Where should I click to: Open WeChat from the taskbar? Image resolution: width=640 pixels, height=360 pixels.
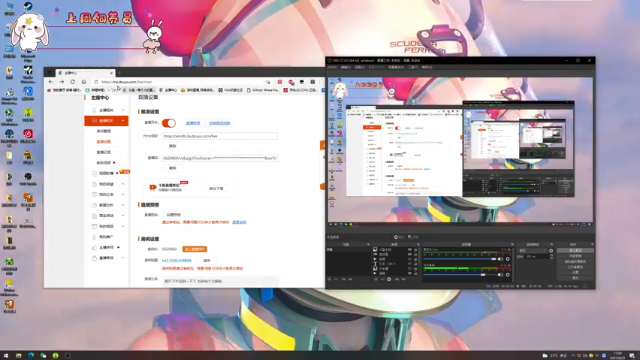click(x=43, y=356)
